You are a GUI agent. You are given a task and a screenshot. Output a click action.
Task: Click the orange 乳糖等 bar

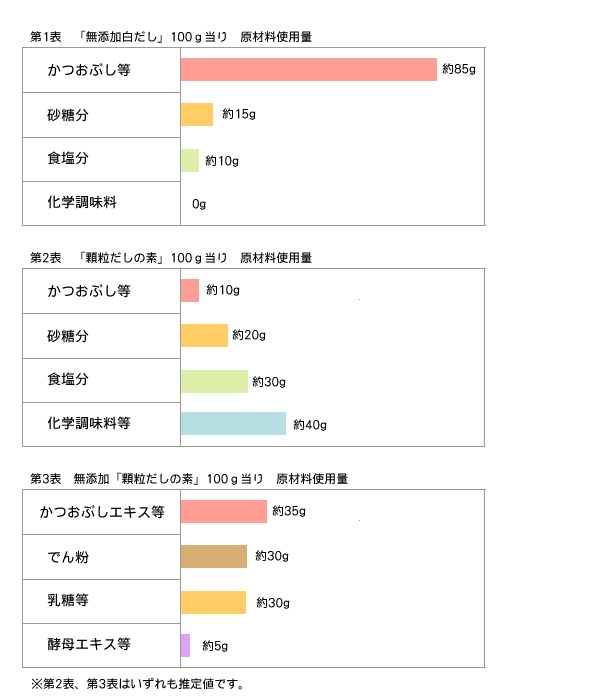[213, 602]
